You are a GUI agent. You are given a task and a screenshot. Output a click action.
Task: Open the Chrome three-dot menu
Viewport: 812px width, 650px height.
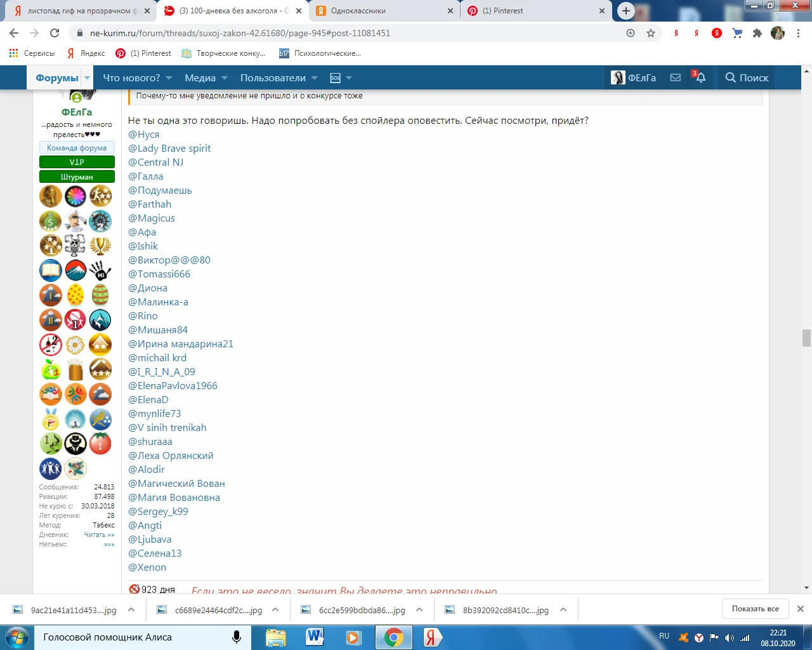pos(798,33)
